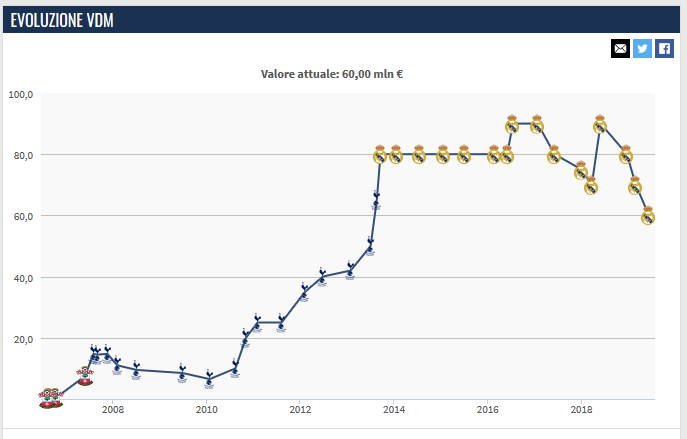Click the 2014 label on the x-axis
The height and width of the screenshot is (439, 687).
click(393, 408)
